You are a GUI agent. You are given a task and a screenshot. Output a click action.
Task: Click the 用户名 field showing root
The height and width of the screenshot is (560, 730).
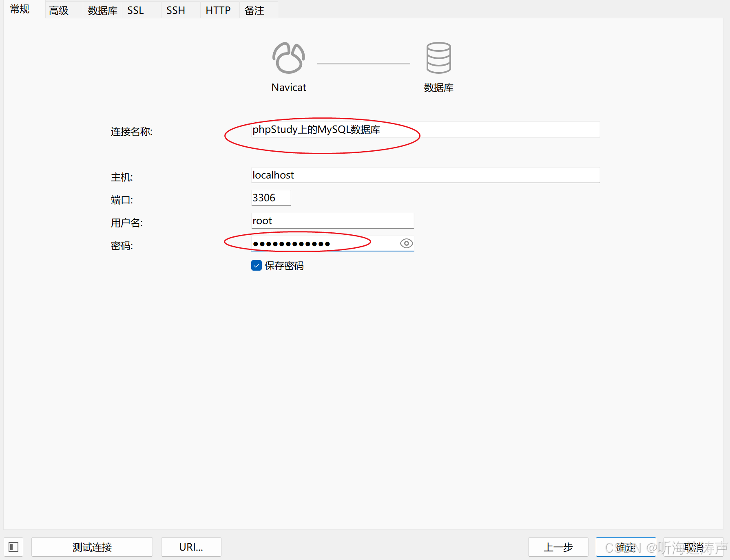pyautogui.click(x=332, y=220)
